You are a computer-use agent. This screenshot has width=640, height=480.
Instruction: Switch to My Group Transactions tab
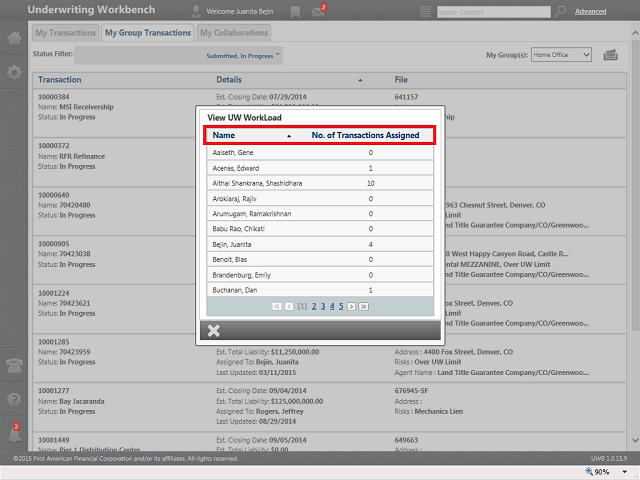click(x=148, y=33)
